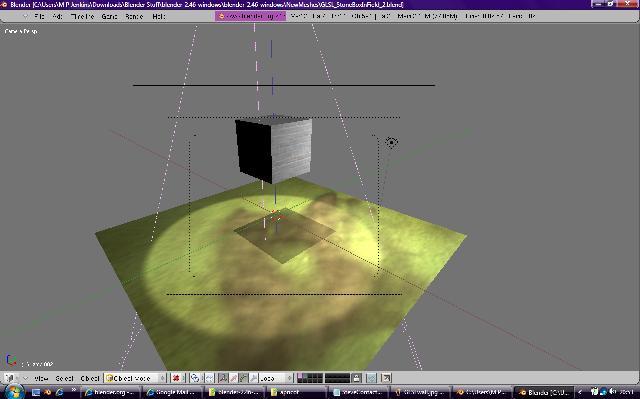Select the translate manipulator mode
640x399 pixels.
click(x=233, y=378)
